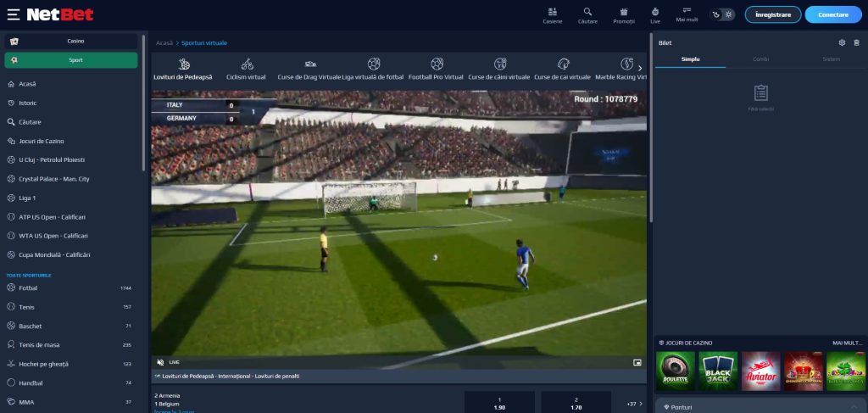Select Curse de câini virtuale

click(x=499, y=70)
